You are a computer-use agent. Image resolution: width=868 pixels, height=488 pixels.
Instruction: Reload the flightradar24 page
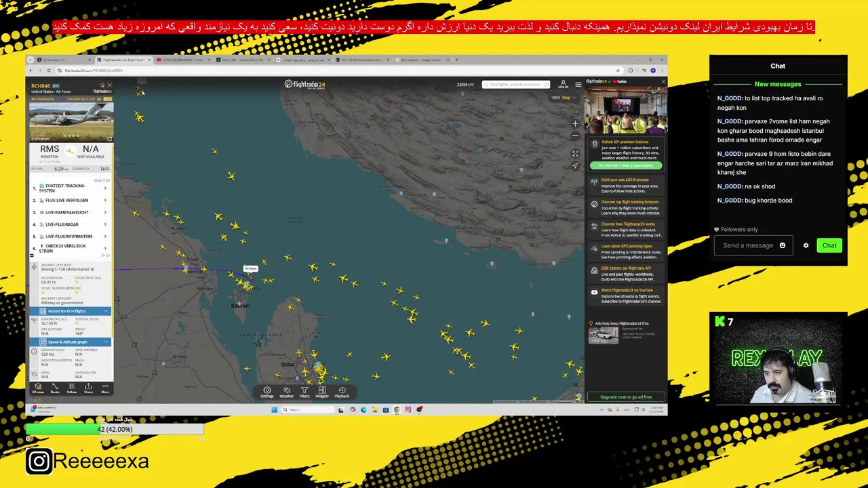click(x=49, y=70)
